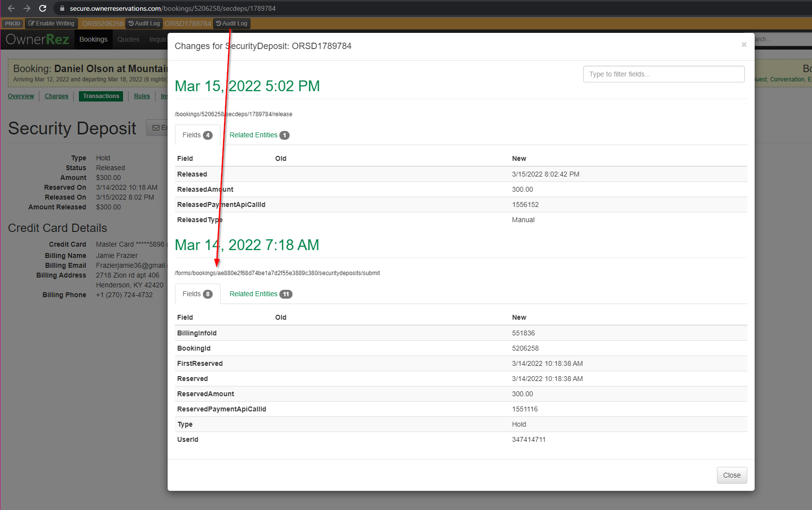Screen dimensions: 812x510
Task: Close the dialog with the X icon
Action: pos(743,45)
